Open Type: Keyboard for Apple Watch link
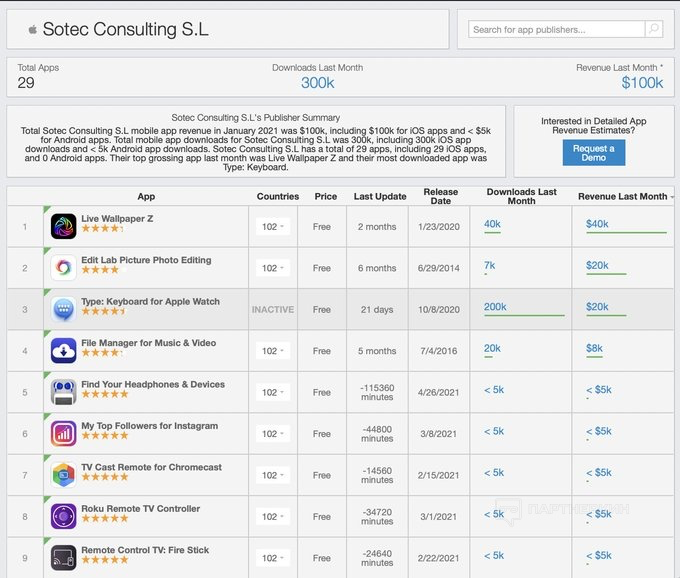 click(150, 301)
